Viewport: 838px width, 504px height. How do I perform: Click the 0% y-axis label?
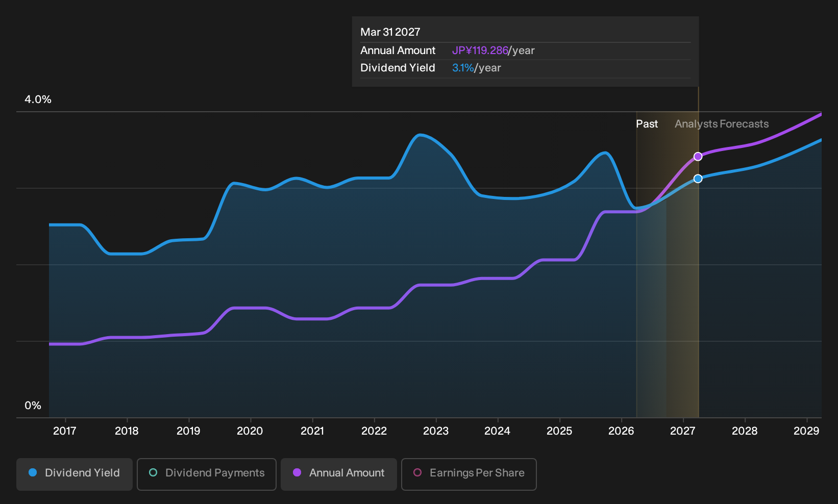[33, 406]
